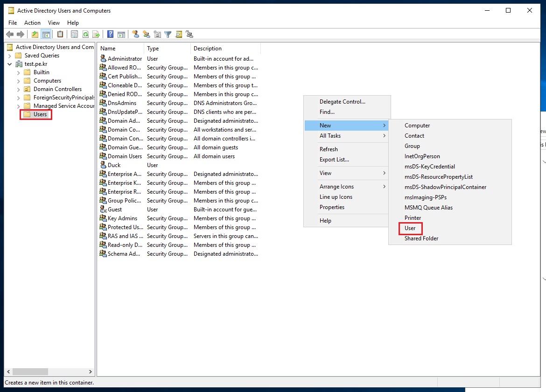Select the Saved Queries tree item
This screenshot has height=392, width=546.
point(42,56)
